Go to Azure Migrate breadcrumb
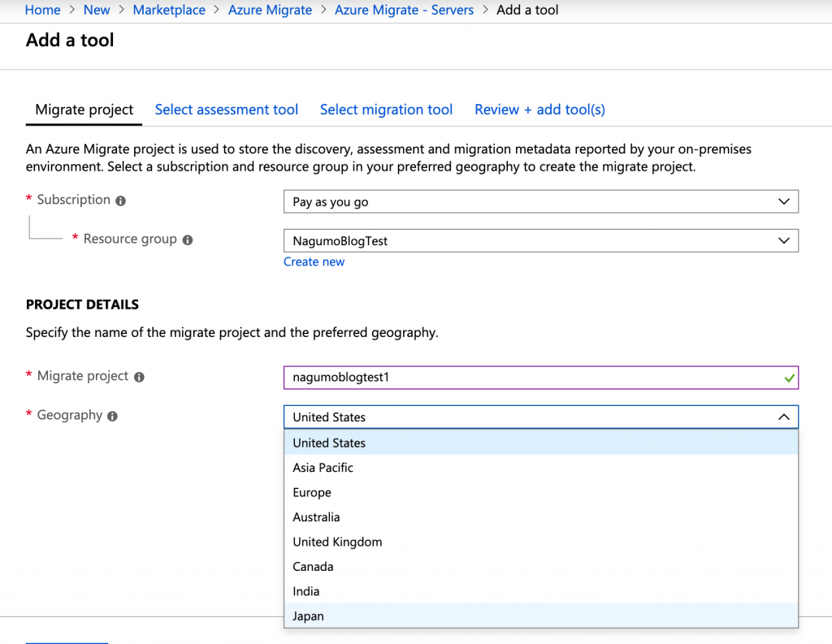 [270, 10]
